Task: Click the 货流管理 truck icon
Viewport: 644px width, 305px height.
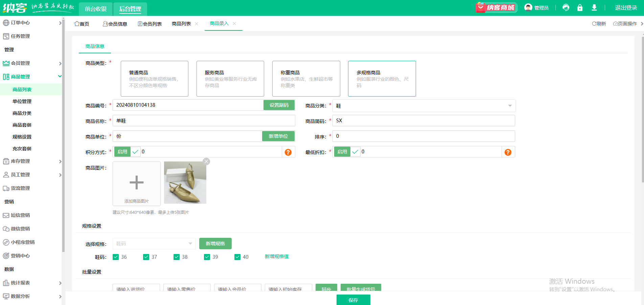Action: click(6, 188)
